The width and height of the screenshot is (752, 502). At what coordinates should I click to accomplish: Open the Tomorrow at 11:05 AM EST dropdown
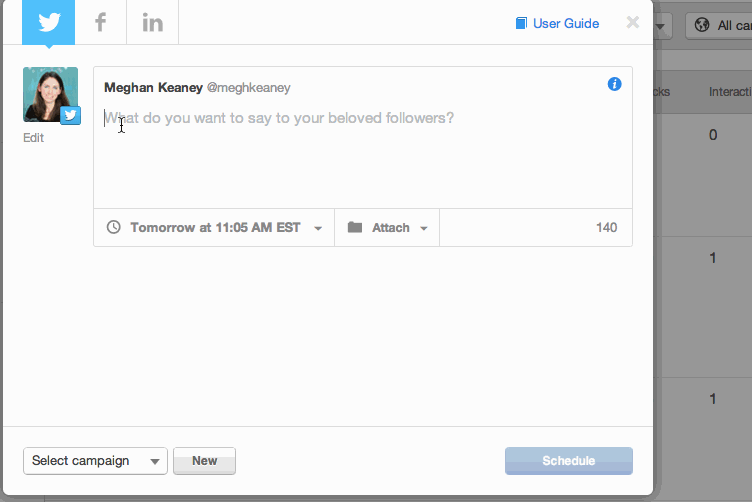[x=214, y=227]
